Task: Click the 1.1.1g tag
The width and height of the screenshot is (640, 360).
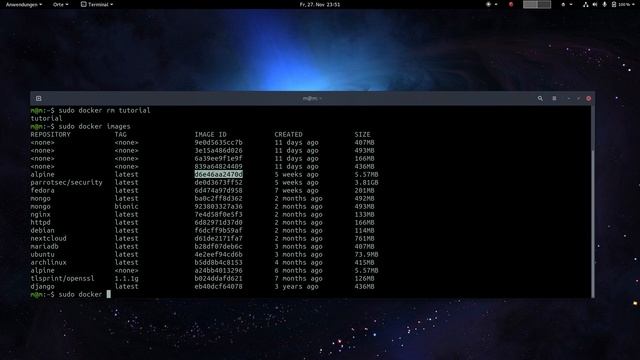Action: (127, 278)
